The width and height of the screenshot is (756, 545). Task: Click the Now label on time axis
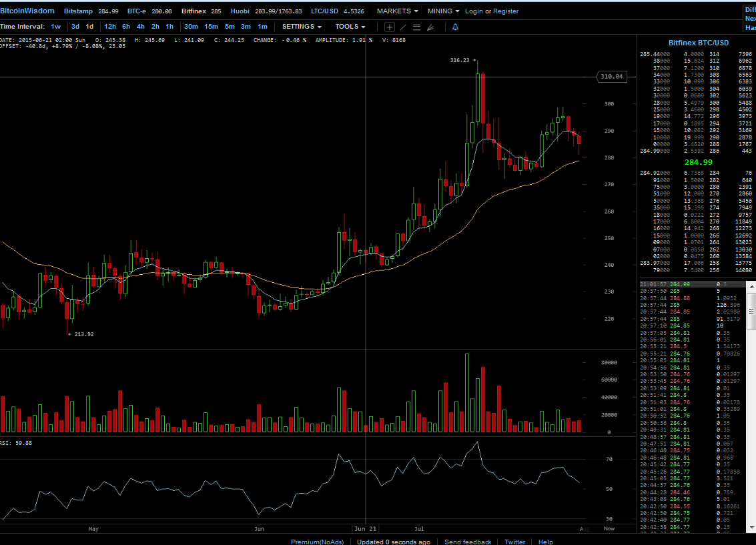point(609,528)
